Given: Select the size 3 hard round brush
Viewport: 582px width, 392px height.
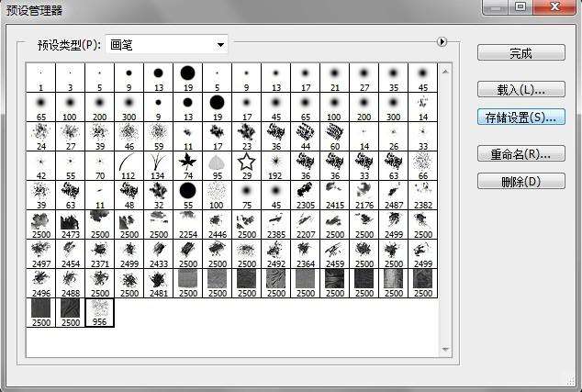Looking at the screenshot, I should (x=70, y=78).
